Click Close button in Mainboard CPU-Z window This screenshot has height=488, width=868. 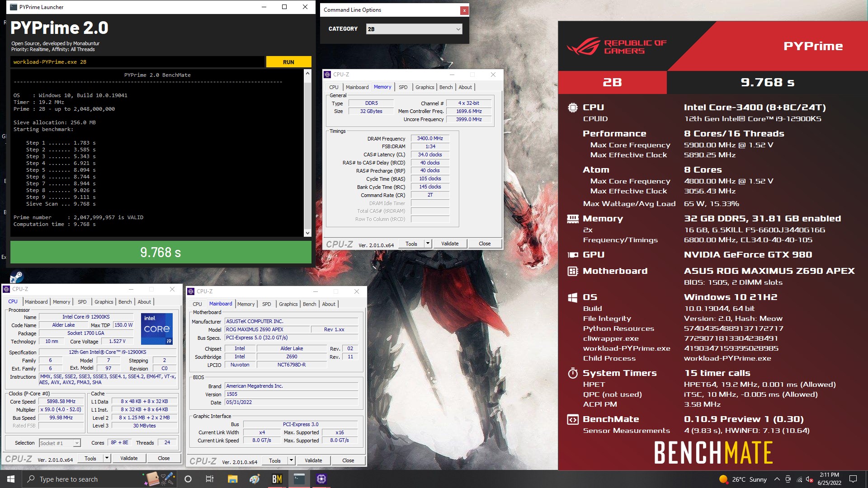348,460
